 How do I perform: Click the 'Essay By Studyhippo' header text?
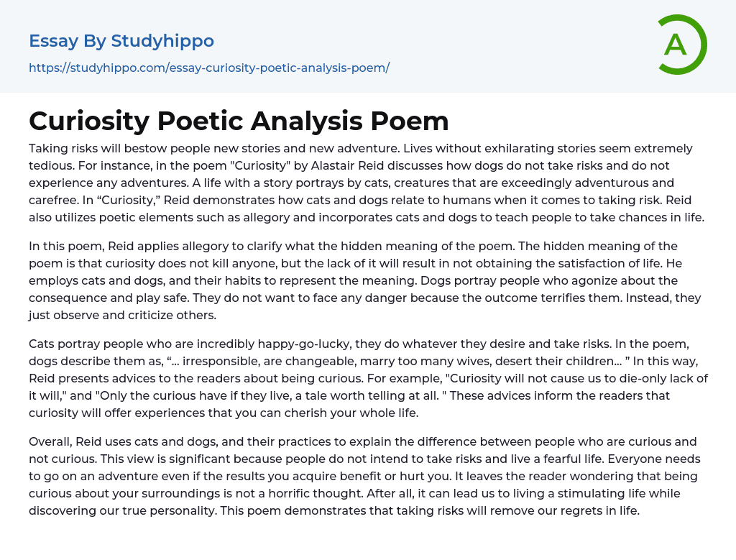tap(121, 41)
